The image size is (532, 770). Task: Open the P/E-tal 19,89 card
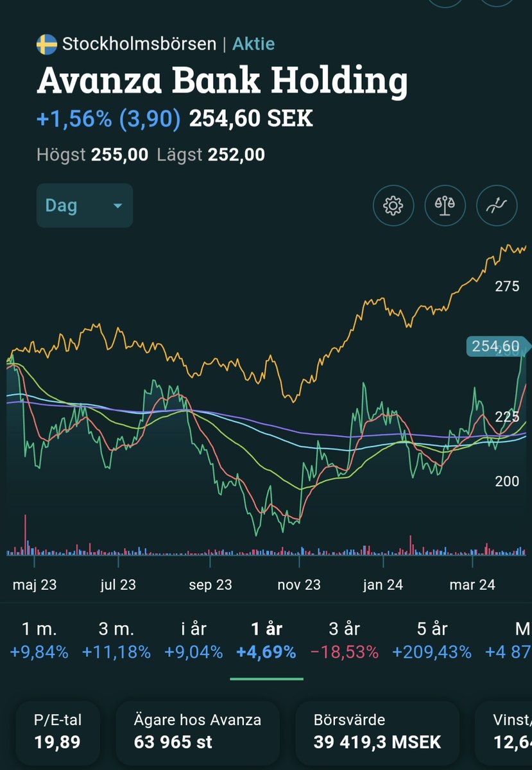click(x=57, y=732)
